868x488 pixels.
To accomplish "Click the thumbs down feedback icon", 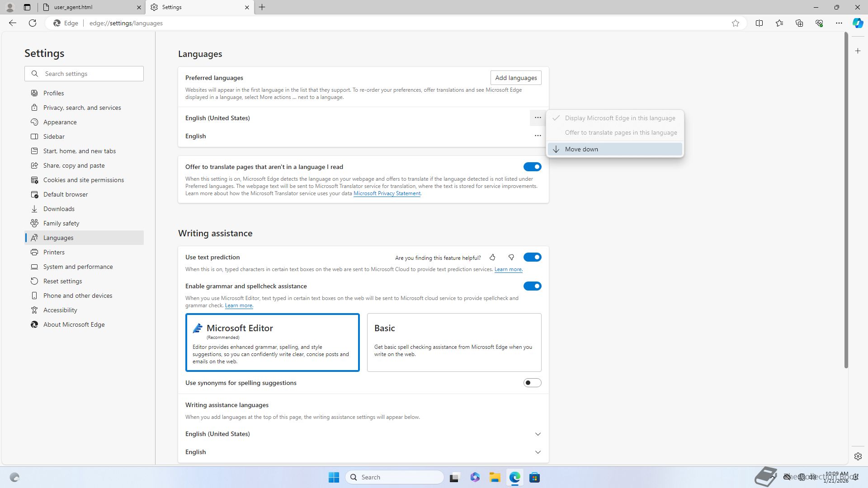I will click(x=511, y=258).
